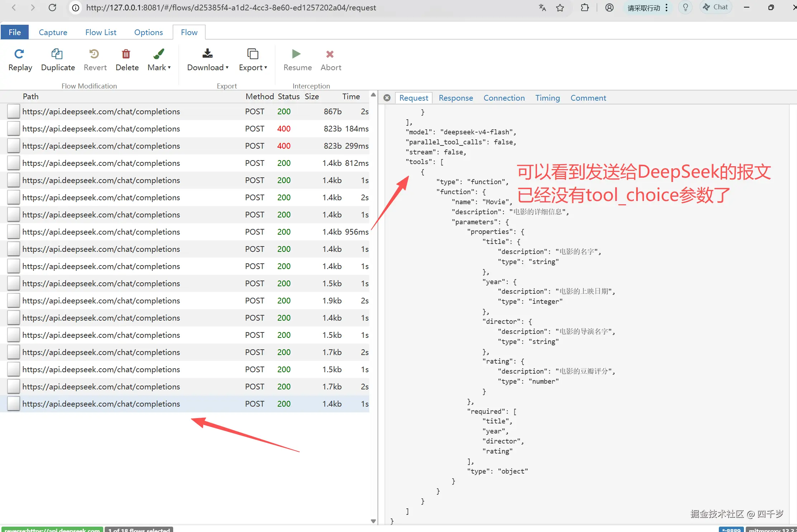Click the Duplicate flow icon
The image size is (797, 532).
57,54
